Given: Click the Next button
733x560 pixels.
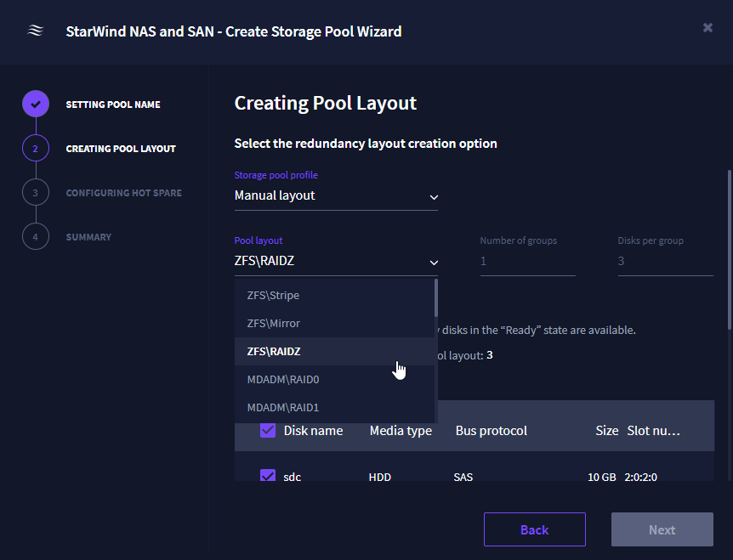Looking at the screenshot, I should tap(662, 529).
